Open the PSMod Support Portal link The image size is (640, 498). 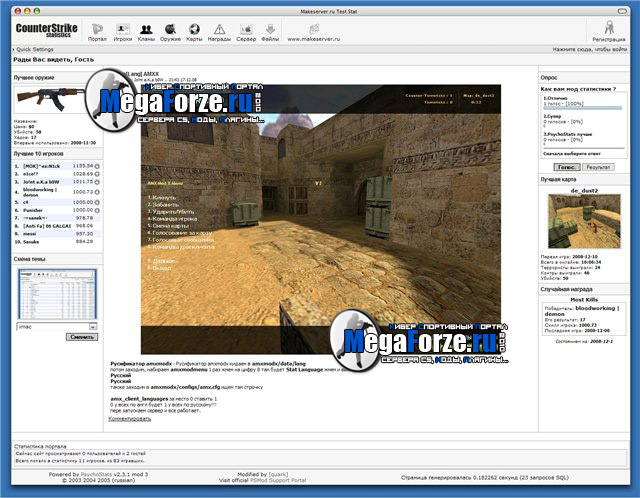278,480
